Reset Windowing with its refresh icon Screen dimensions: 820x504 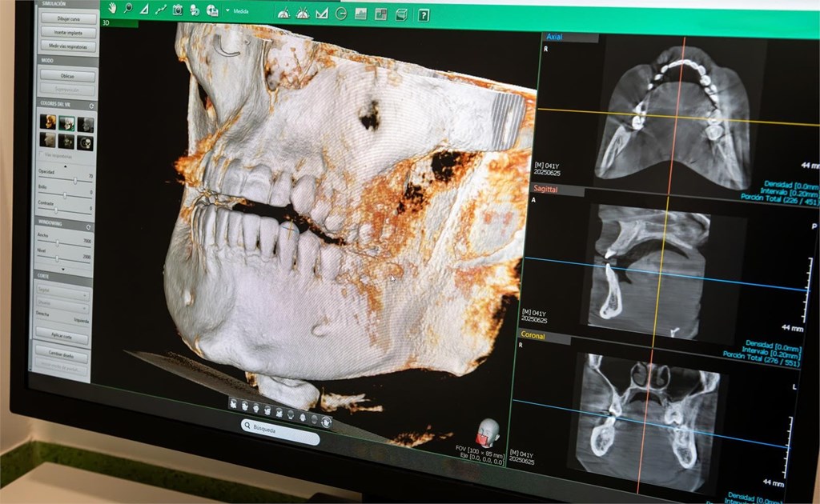[88, 227]
